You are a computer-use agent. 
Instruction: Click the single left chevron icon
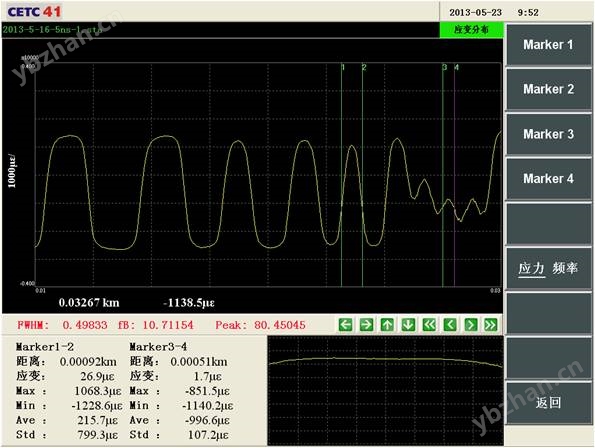pyautogui.click(x=450, y=325)
